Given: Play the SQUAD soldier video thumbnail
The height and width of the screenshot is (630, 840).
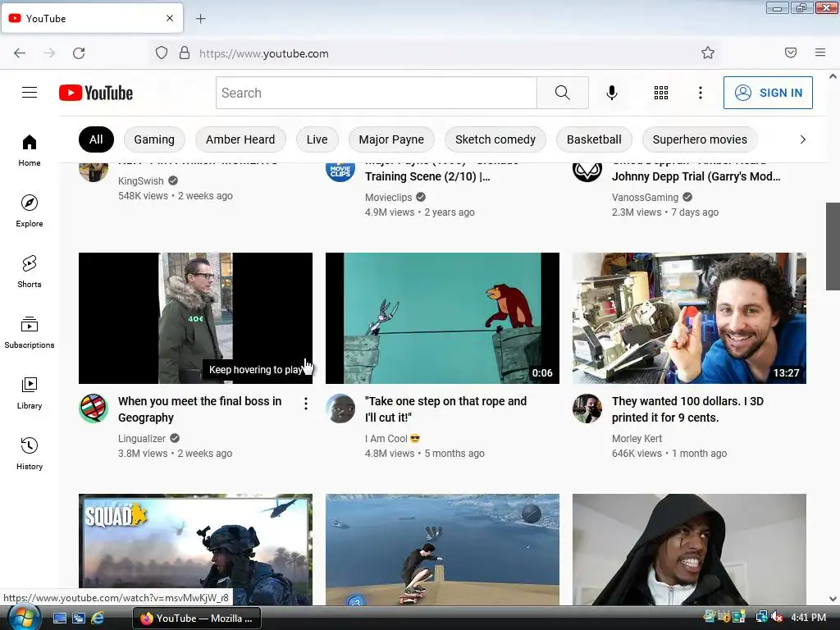Looking at the screenshot, I should pyautogui.click(x=195, y=550).
